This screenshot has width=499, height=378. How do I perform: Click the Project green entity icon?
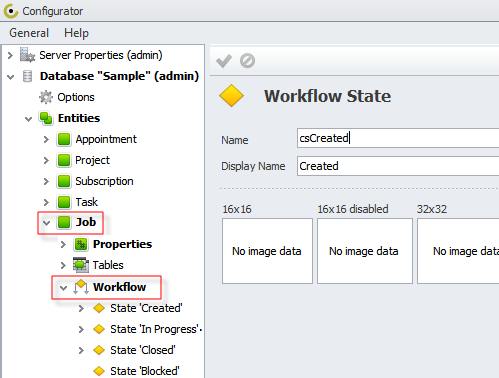point(64,160)
